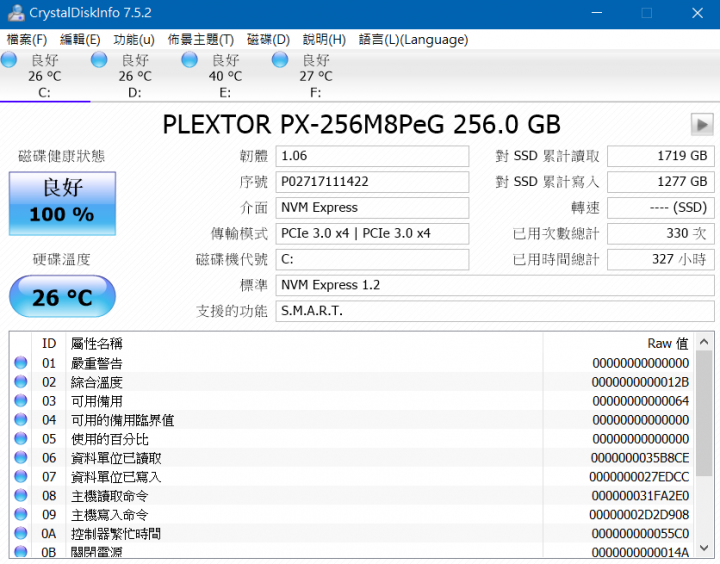Click status orb for attribute 06 資料單位已讀取

[21, 457]
